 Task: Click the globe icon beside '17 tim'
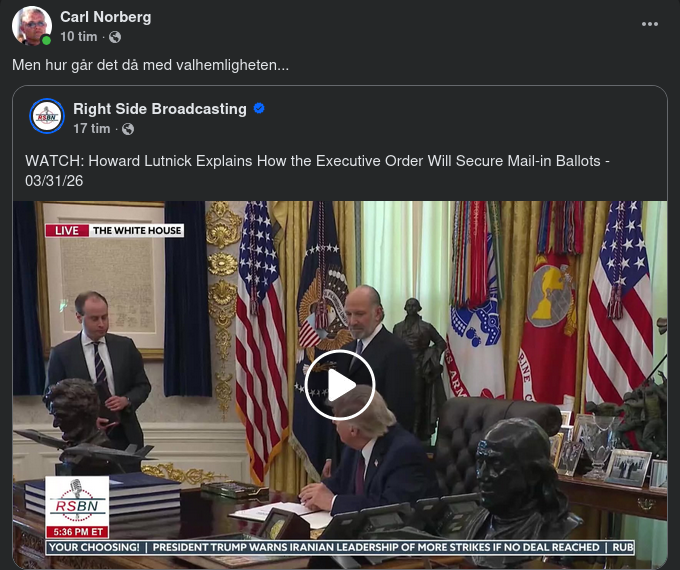[128, 129]
